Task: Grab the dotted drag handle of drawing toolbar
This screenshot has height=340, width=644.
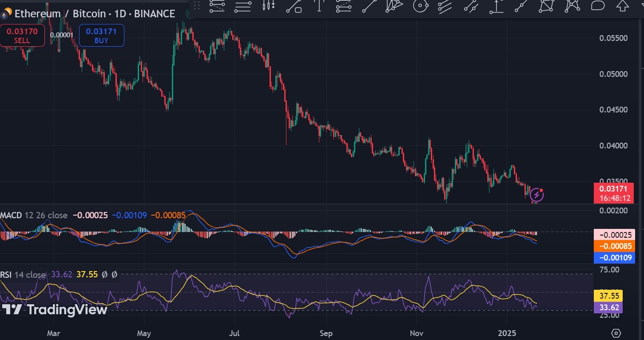Action: pos(197,6)
